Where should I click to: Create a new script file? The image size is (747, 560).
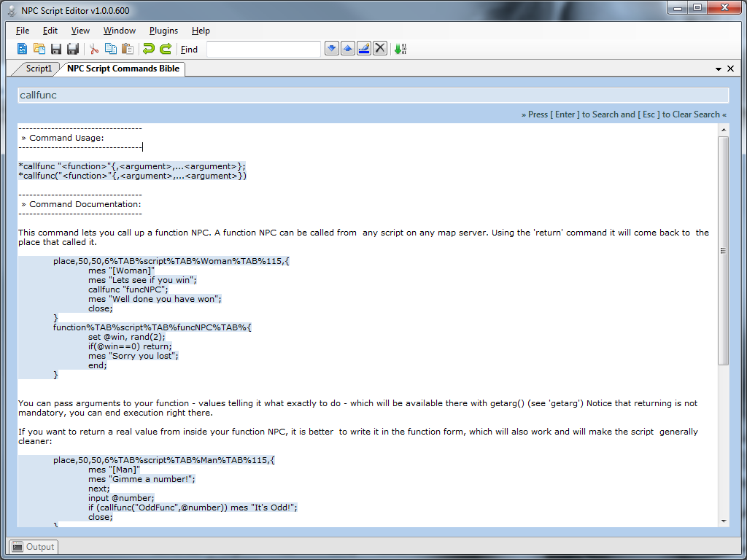click(22, 49)
